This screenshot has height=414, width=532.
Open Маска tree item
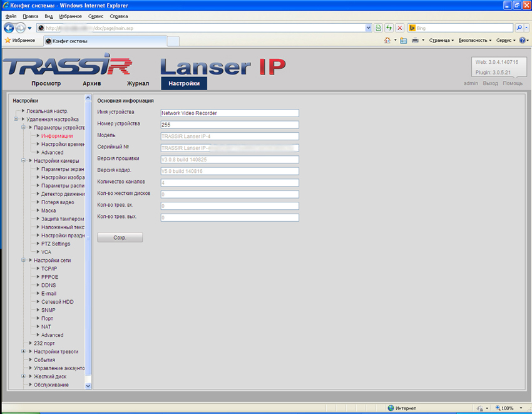[49, 210]
